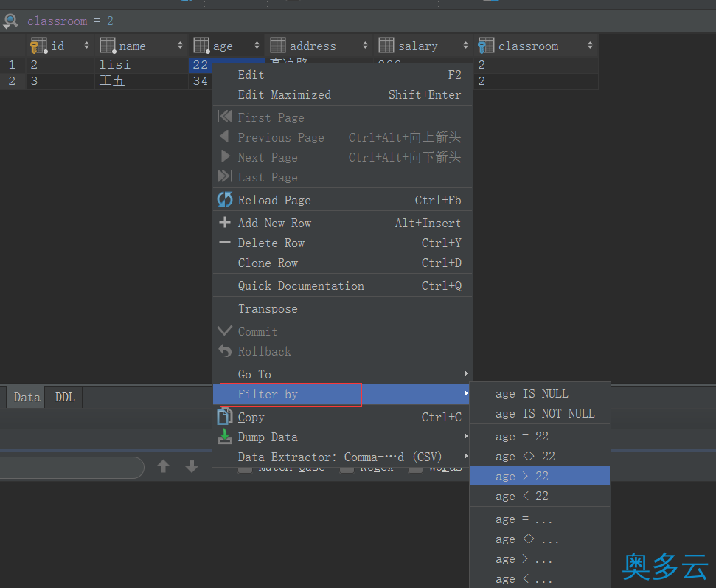Click the Copy icon in context menu
Image resolution: width=716 pixels, height=588 pixels.
point(225,417)
